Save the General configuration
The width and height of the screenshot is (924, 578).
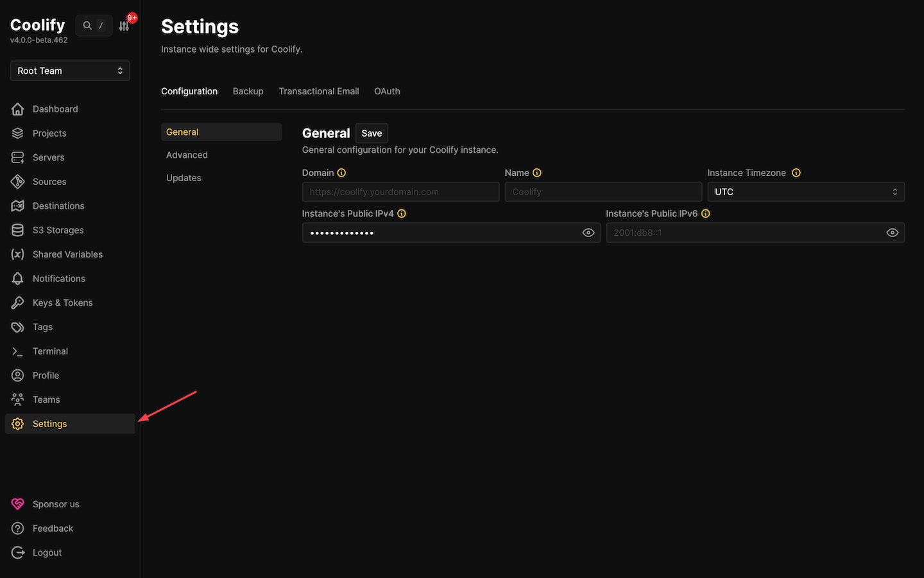click(372, 133)
